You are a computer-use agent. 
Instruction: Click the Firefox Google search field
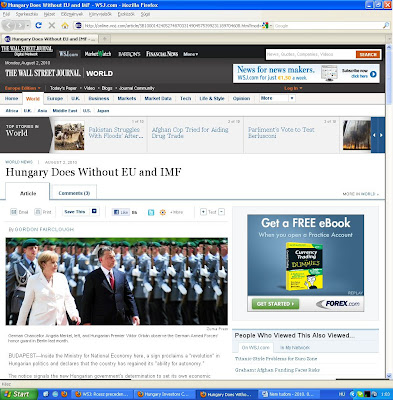(328, 25)
